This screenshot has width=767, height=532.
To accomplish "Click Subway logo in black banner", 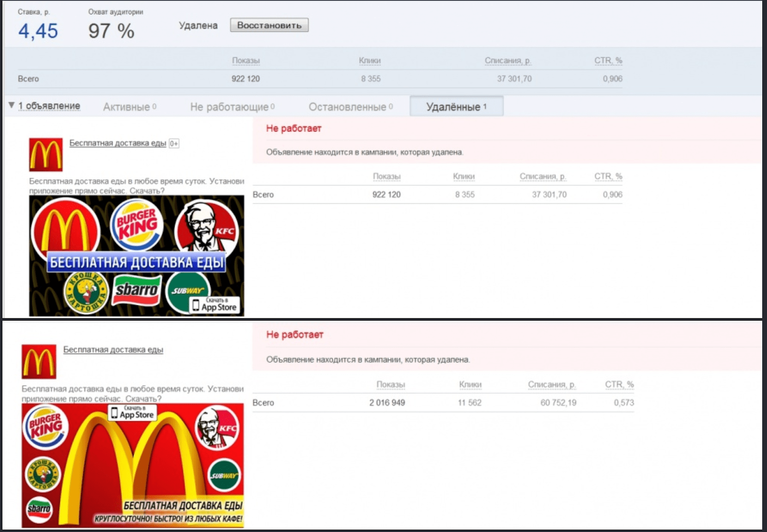I will [x=187, y=290].
